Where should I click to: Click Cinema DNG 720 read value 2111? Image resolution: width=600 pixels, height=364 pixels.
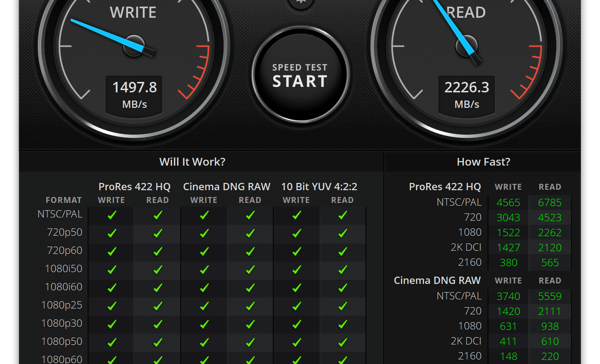pos(550,311)
